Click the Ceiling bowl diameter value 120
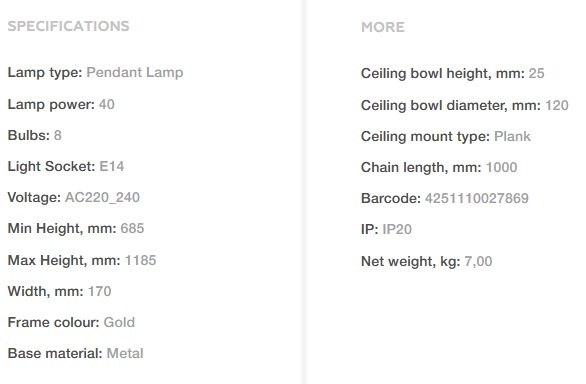586x384 pixels. coord(557,105)
